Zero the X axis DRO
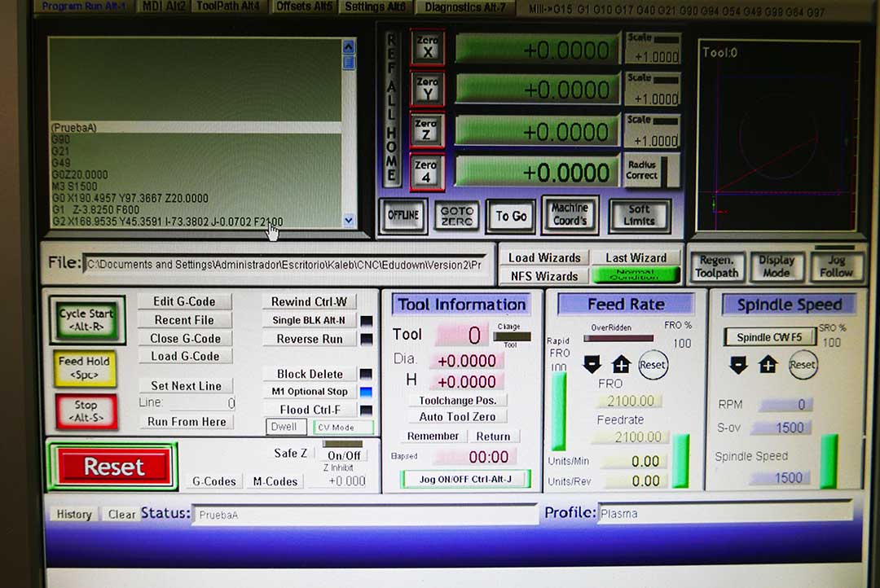 (x=427, y=47)
